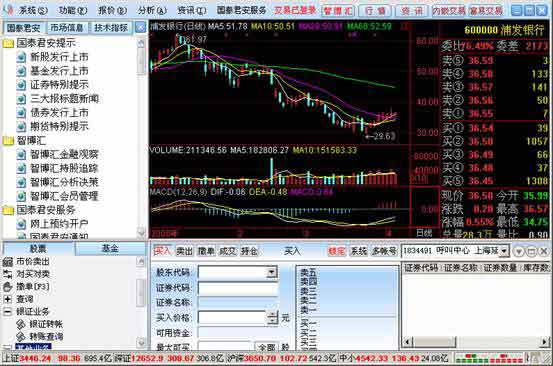Click the 证券名称 column header
Screen dimensions: 553x366
[462, 268]
